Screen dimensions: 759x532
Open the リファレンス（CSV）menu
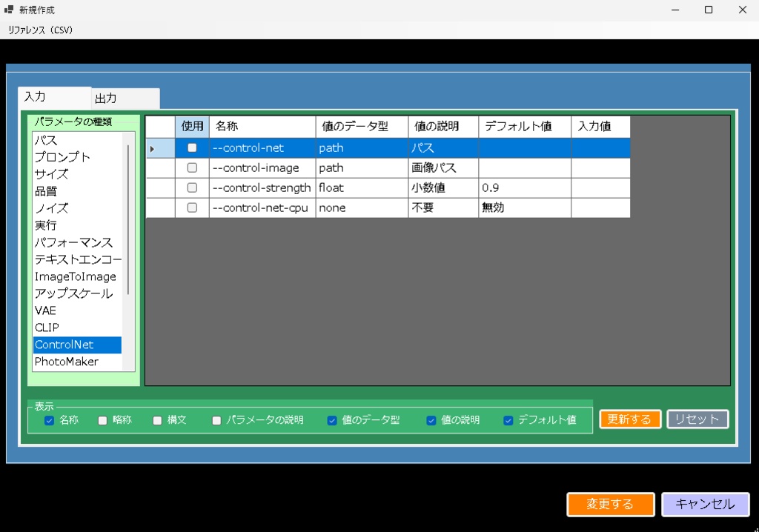coord(40,30)
